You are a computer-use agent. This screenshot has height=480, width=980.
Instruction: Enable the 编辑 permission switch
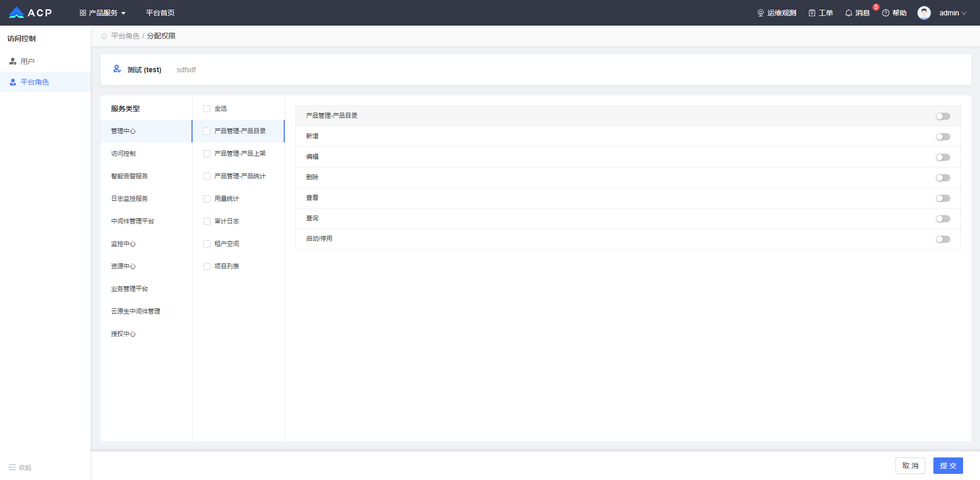click(x=943, y=157)
